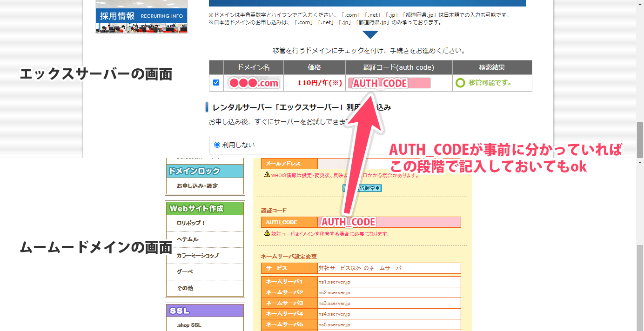This screenshot has height=331, width=644.
Task: Click the 認証コード warning triangle icon
Action: 267,233
